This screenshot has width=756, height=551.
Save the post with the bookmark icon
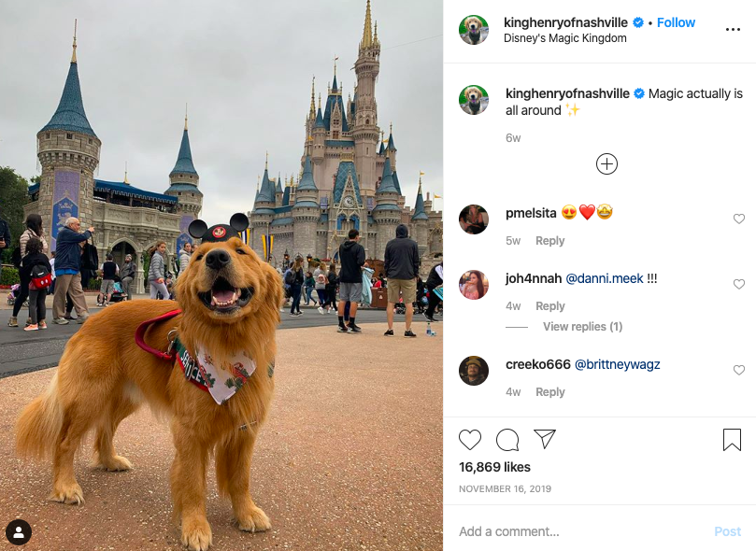(732, 440)
